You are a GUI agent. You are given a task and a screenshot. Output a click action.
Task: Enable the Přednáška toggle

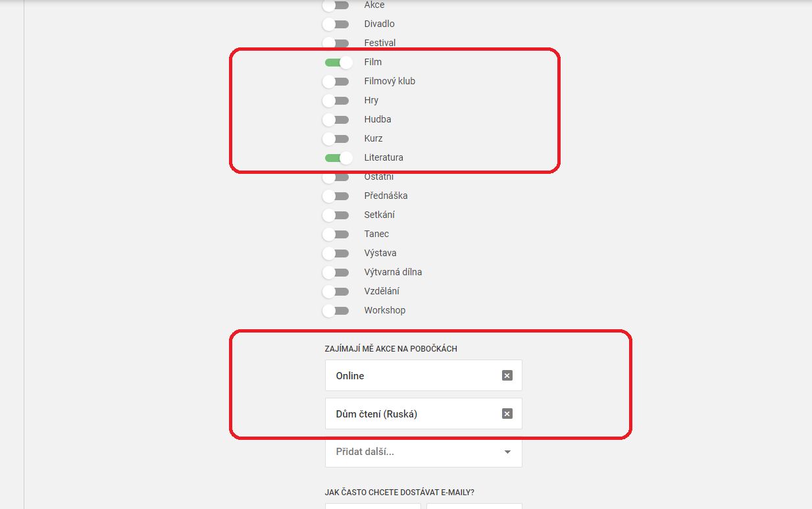pyautogui.click(x=336, y=196)
